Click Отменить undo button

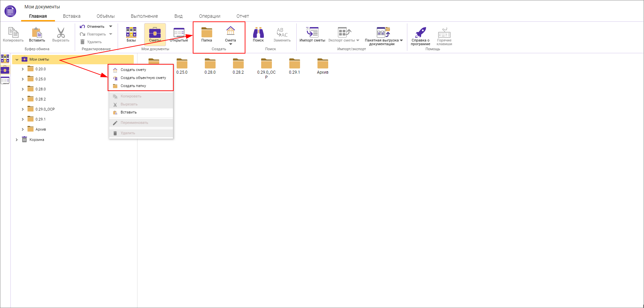pyautogui.click(x=92, y=26)
